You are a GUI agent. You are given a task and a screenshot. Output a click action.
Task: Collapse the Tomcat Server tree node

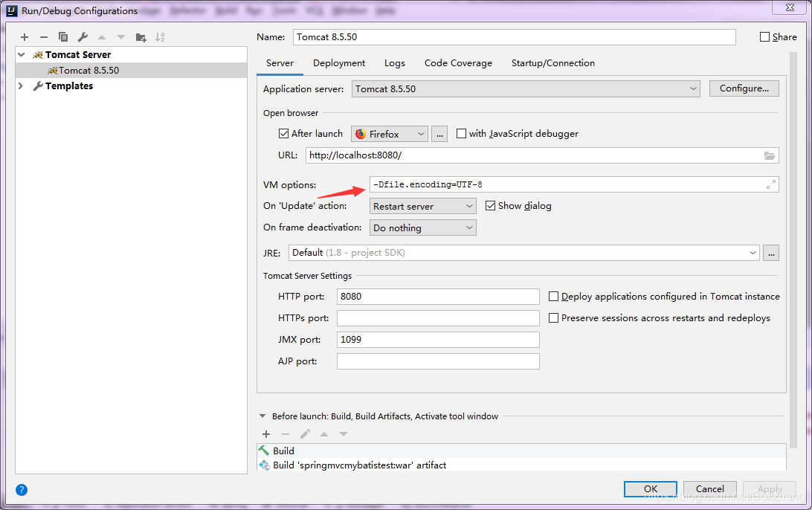(x=22, y=54)
